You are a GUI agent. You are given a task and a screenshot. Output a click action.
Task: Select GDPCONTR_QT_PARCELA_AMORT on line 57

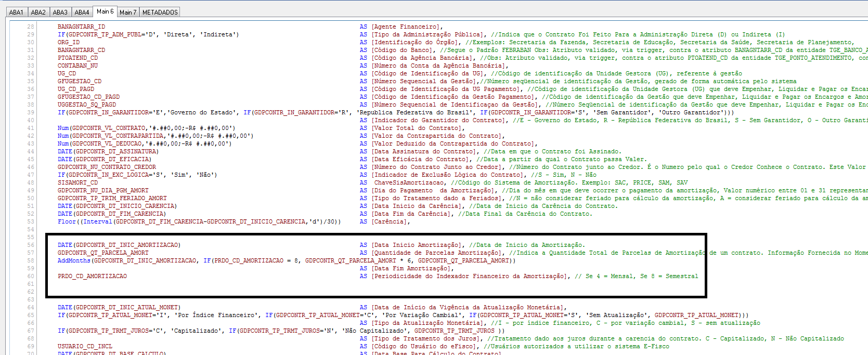pyautogui.click(x=103, y=253)
